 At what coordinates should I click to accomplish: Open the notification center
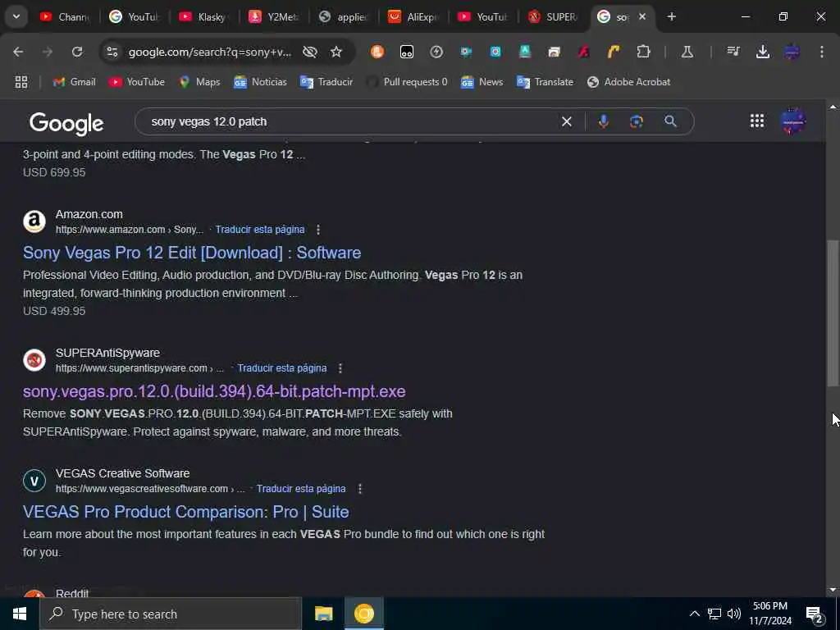(815, 614)
